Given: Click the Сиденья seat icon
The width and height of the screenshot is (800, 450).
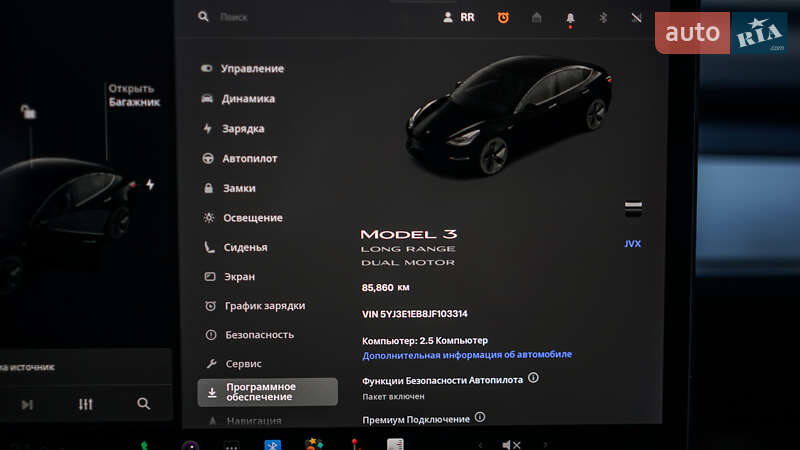Looking at the screenshot, I should click(209, 247).
